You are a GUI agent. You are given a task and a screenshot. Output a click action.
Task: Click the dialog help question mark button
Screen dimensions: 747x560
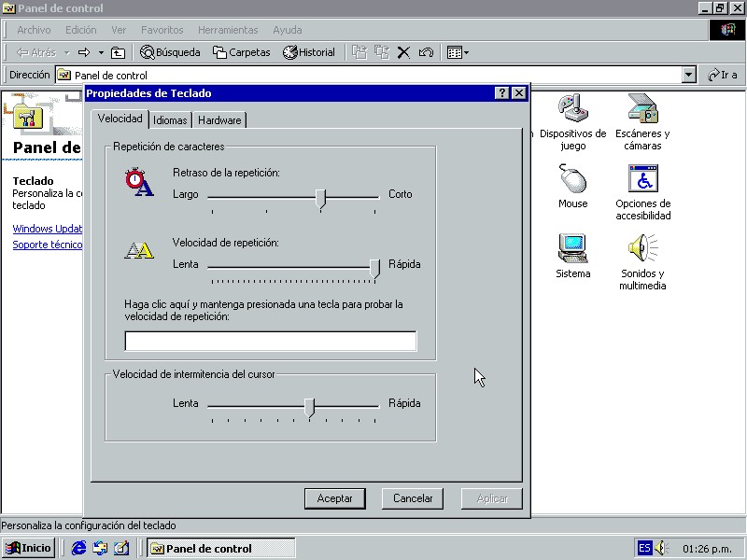[501, 92]
